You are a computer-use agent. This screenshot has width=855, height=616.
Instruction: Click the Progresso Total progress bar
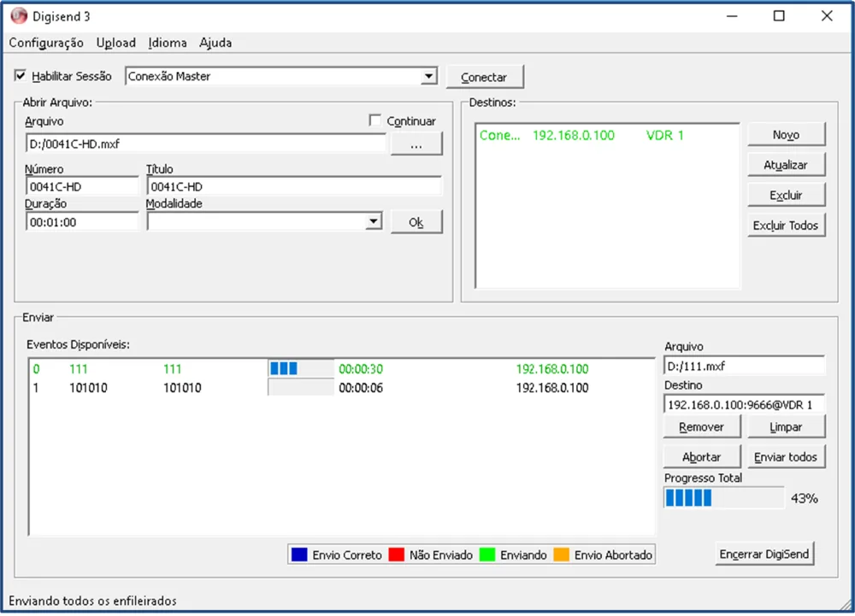[724, 498]
